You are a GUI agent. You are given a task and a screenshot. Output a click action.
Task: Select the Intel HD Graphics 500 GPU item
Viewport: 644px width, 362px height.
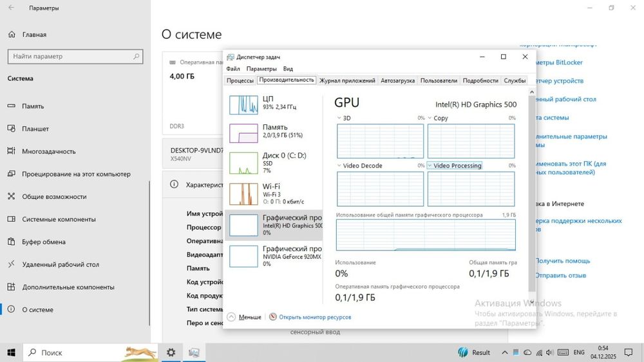[274, 225]
